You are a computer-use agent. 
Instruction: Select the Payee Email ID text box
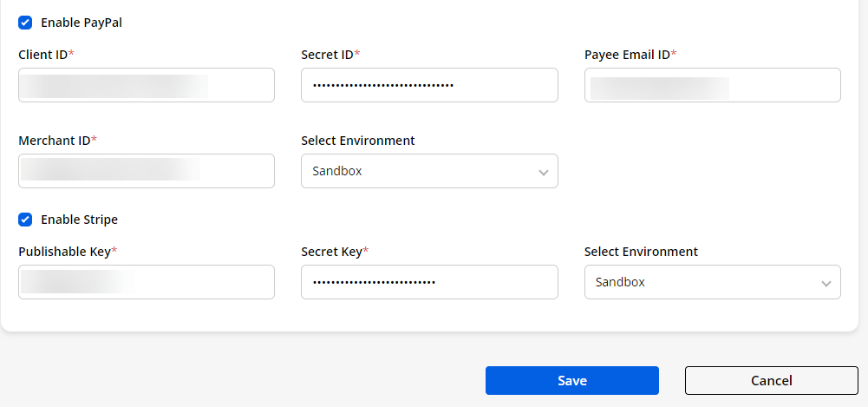[x=712, y=85]
